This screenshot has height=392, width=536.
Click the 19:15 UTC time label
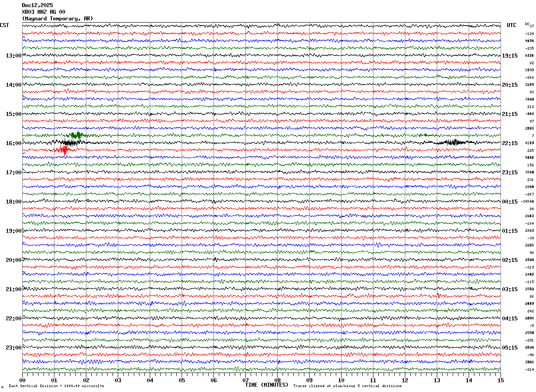(509, 56)
